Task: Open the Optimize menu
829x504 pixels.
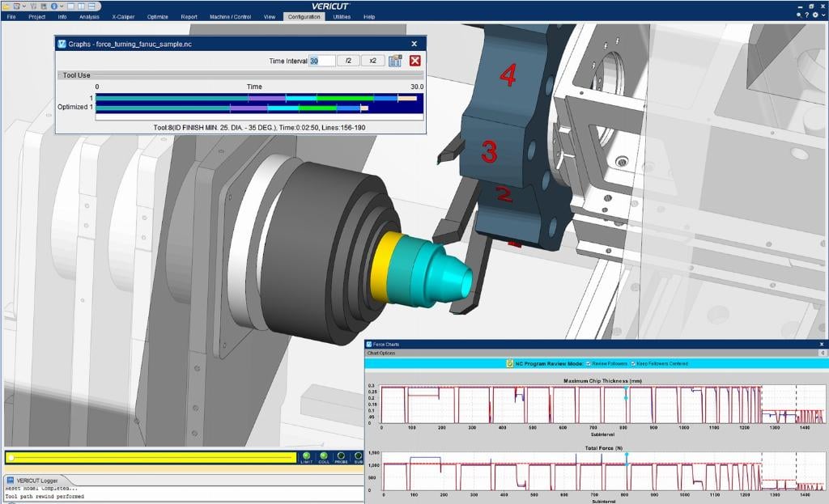Action: [x=157, y=16]
